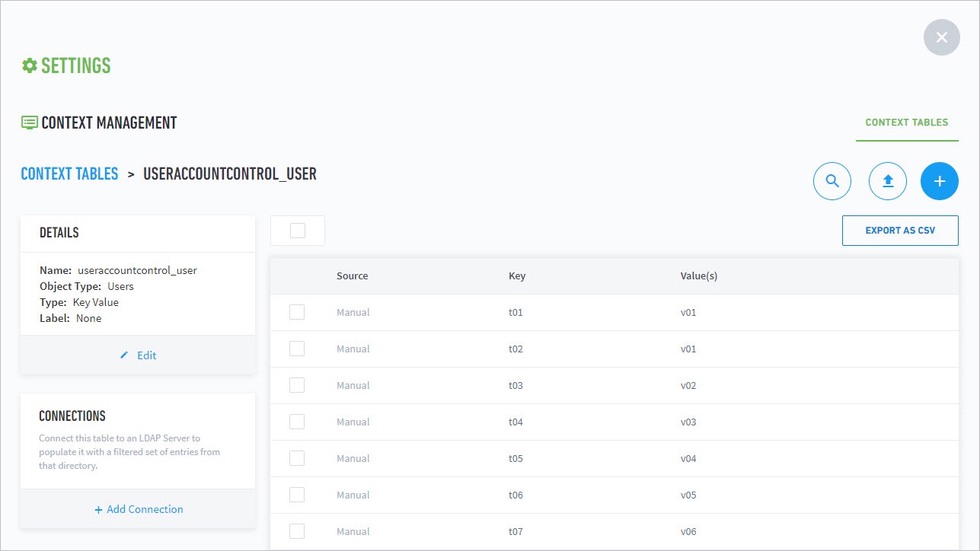Image resolution: width=980 pixels, height=551 pixels.
Task: Click the Type Key Value detail line
Action: [79, 302]
